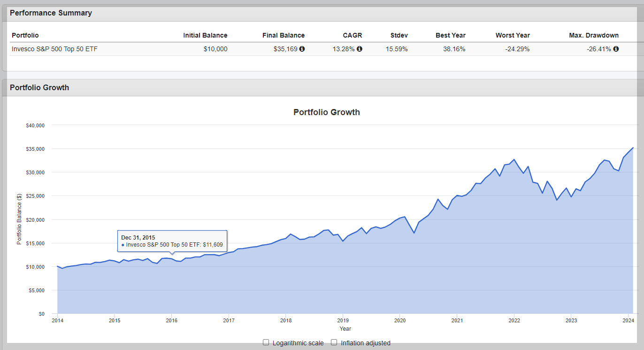Click the 2020 label on the year axis
This screenshot has width=644, height=350.
pyautogui.click(x=400, y=321)
